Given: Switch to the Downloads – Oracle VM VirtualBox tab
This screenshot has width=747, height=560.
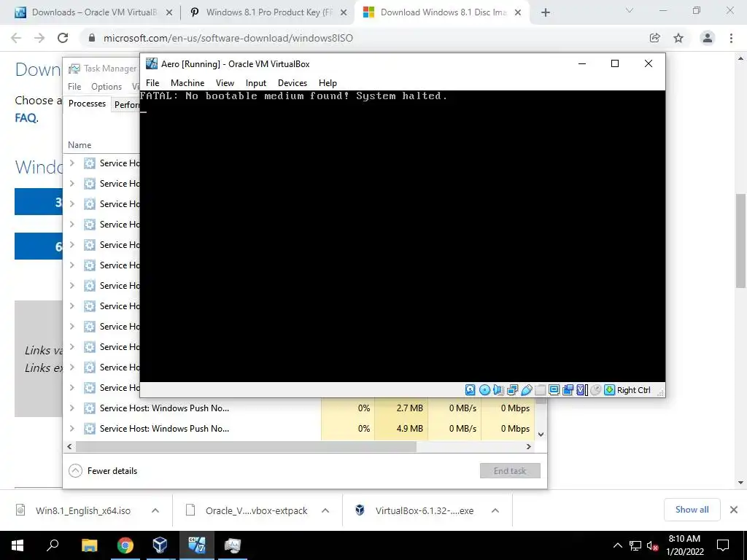Looking at the screenshot, I should point(94,12).
